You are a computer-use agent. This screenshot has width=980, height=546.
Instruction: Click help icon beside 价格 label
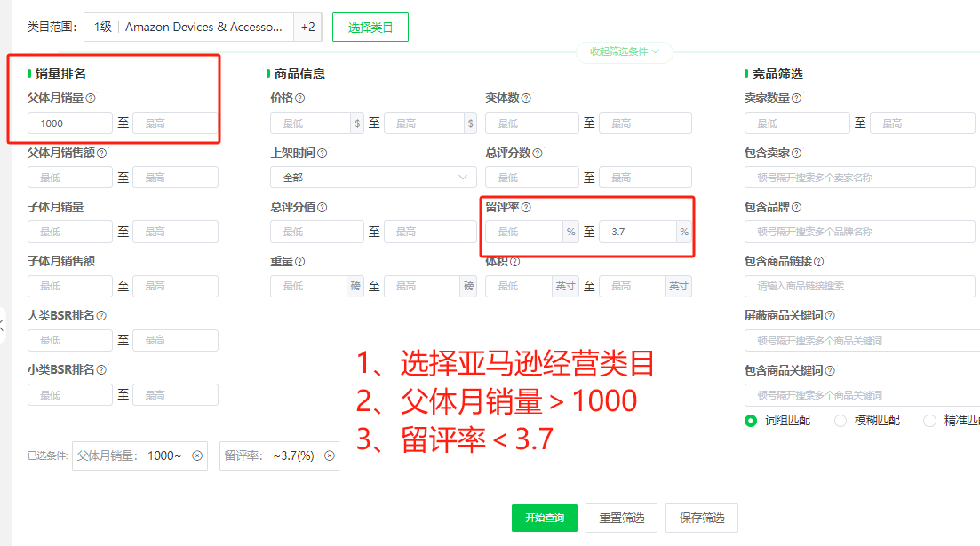click(x=299, y=99)
